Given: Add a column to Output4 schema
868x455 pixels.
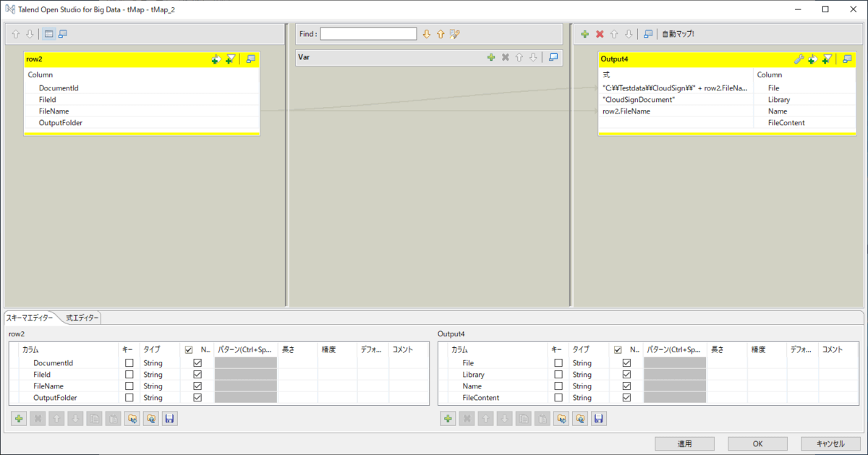Looking at the screenshot, I should click(448, 418).
